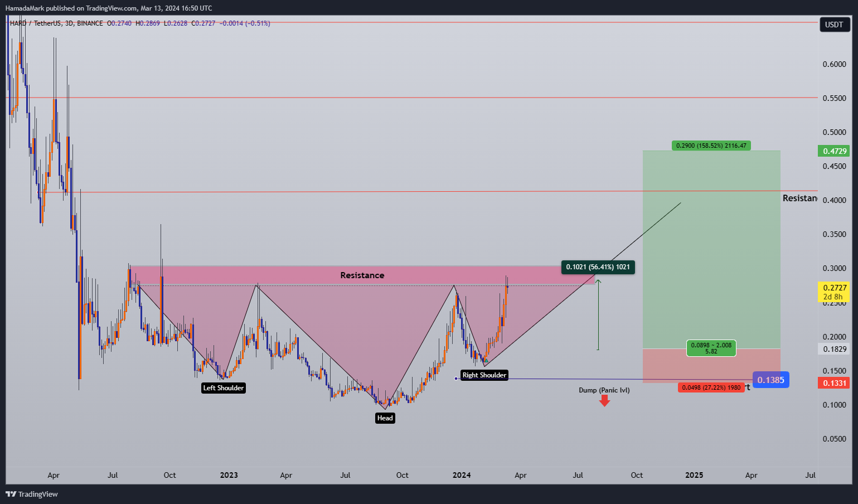Click the green 0.4729 price tag

coord(835,151)
